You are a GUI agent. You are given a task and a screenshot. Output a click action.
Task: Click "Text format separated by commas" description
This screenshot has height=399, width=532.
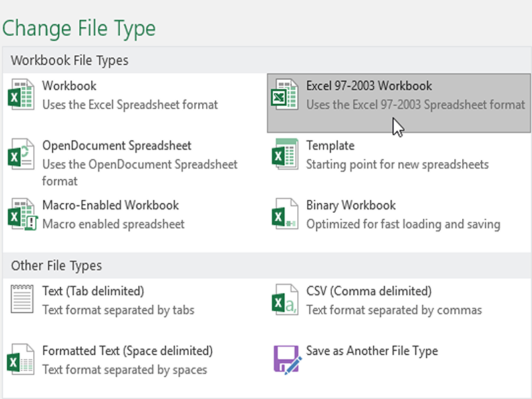click(x=394, y=310)
